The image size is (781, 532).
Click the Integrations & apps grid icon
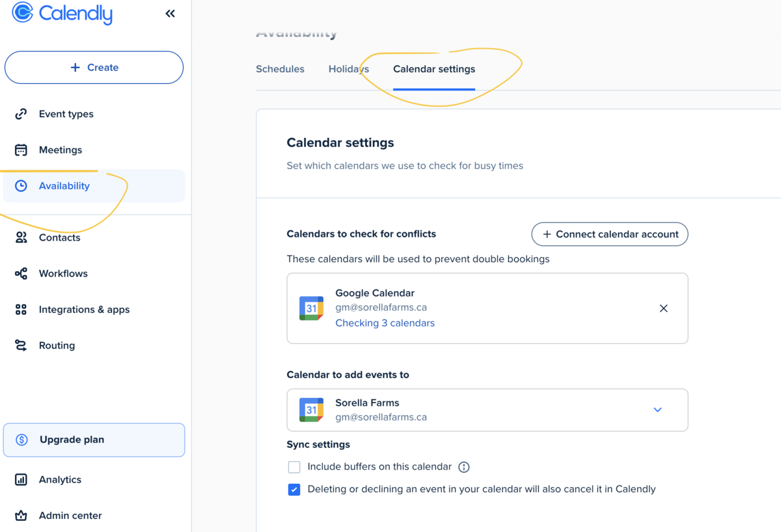(21, 310)
